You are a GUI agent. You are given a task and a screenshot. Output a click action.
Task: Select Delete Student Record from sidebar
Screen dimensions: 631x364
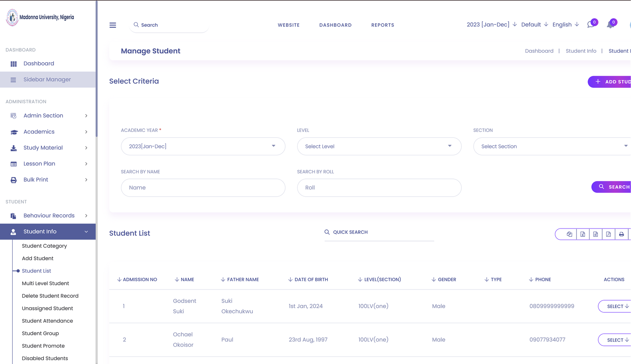click(50, 295)
